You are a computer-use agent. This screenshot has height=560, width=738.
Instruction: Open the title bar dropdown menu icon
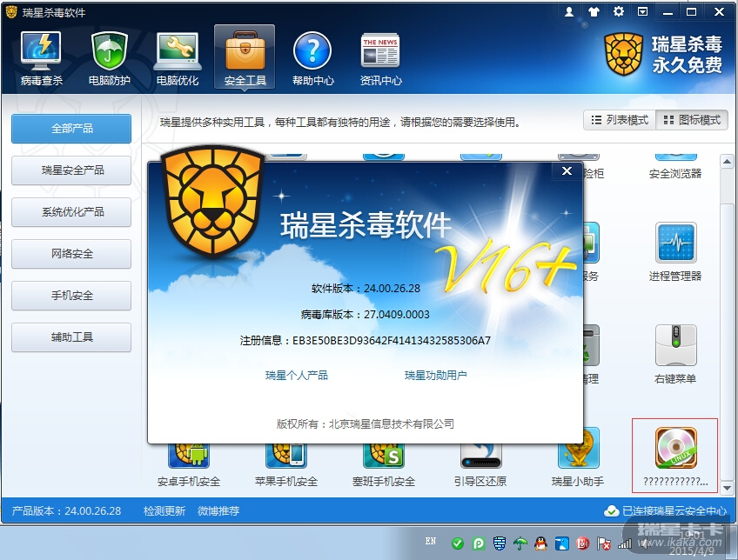tap(642, 12)
